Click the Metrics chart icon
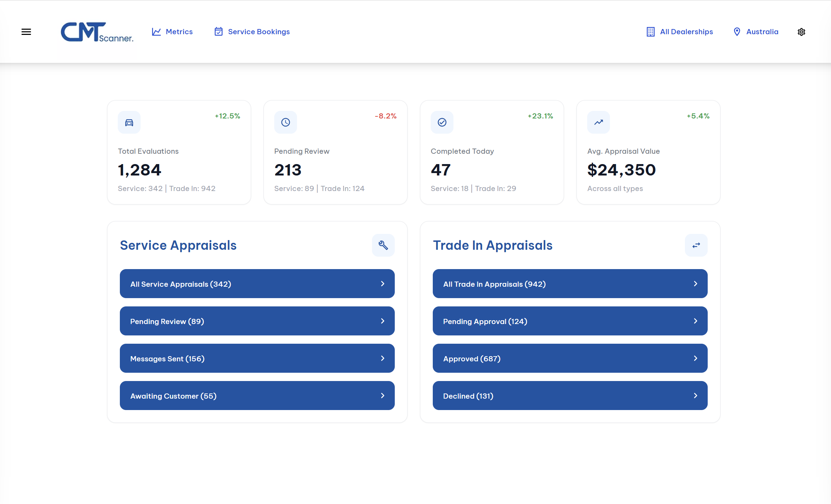Screen dimensions: 831x504 [x=156, y=32]
